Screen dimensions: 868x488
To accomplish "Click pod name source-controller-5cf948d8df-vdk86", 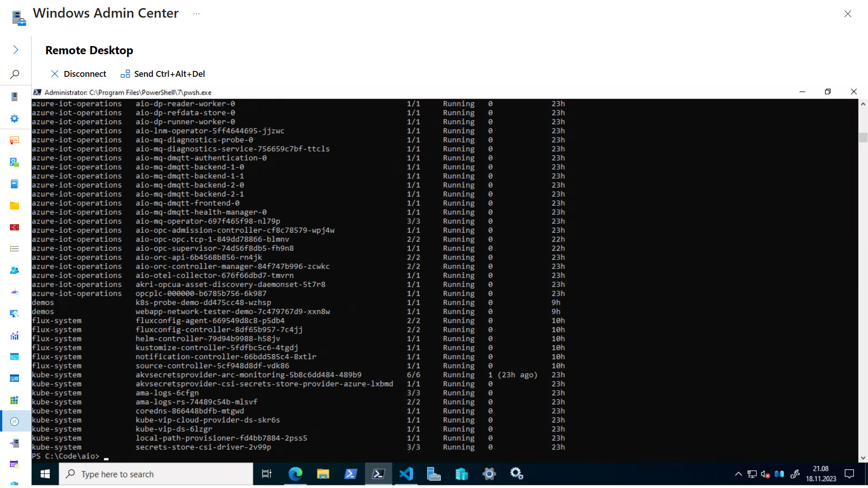I will pyautogui.click(x=212, y=366).
